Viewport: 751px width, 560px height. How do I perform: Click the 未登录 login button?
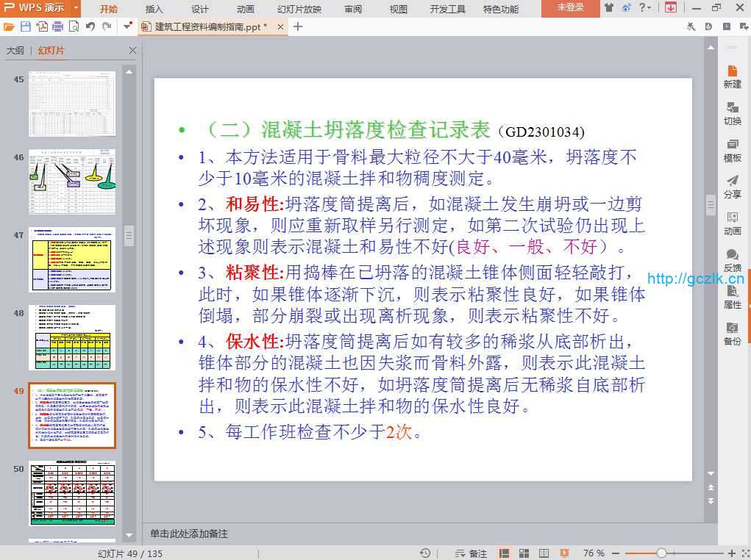(x=570, y=8)
